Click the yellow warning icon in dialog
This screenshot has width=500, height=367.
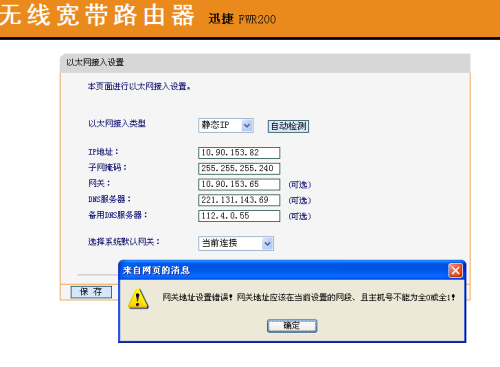138,298
